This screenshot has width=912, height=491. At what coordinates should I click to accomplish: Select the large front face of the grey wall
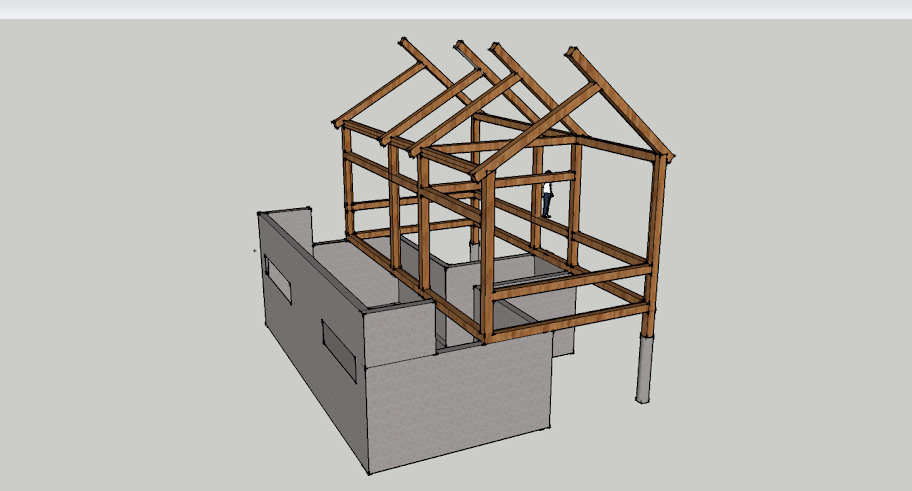point(458,403)
